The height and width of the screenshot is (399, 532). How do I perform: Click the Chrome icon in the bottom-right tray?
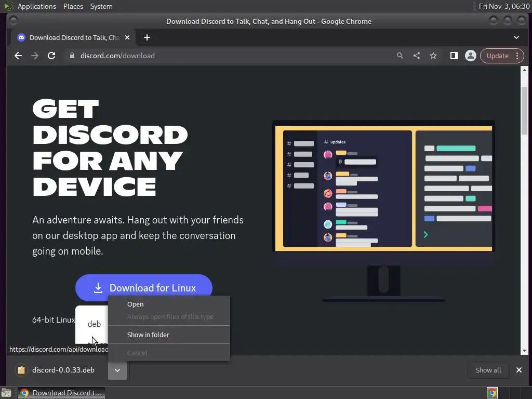(x=493, y=393)
